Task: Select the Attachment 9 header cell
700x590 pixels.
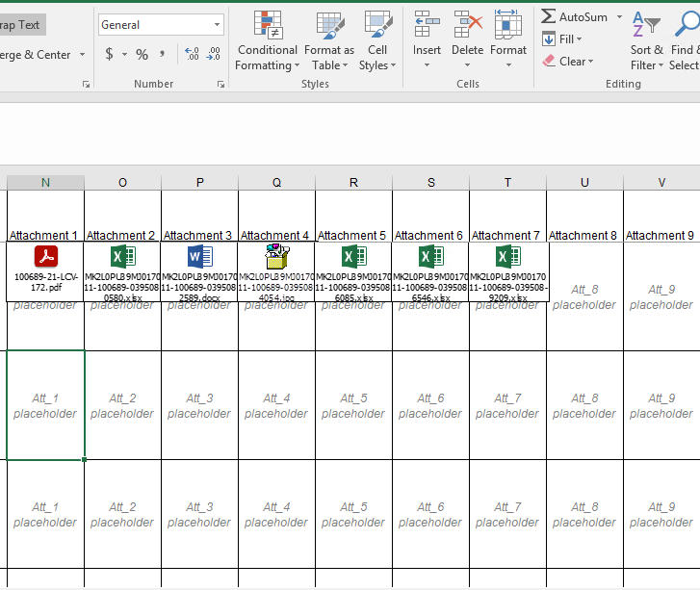Action: (x=661, y=217)
